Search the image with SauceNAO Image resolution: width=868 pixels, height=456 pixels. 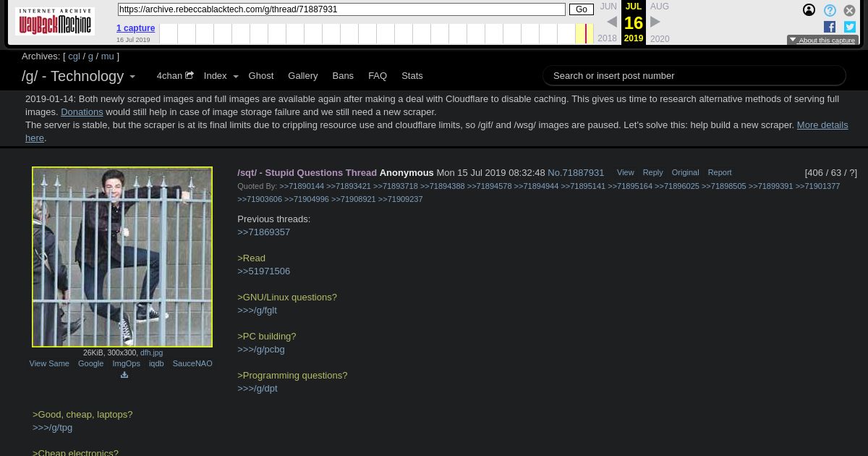192,363
